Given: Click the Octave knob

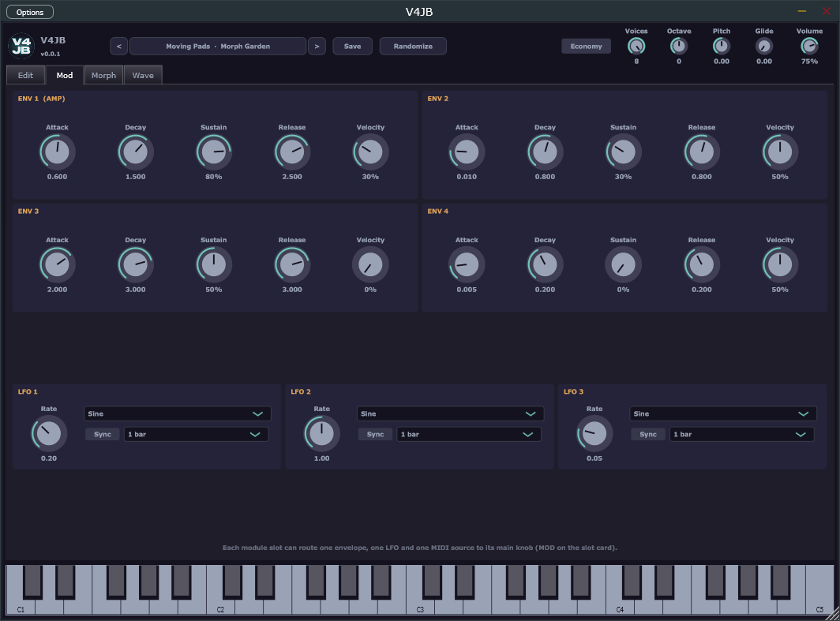Looking at the screenshot, I should (x=679, y=46).
